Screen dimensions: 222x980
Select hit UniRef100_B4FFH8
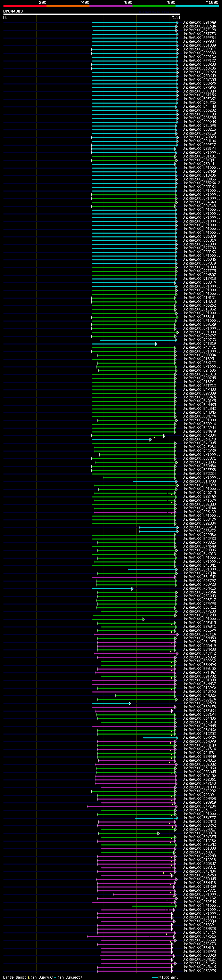[199, 106]
